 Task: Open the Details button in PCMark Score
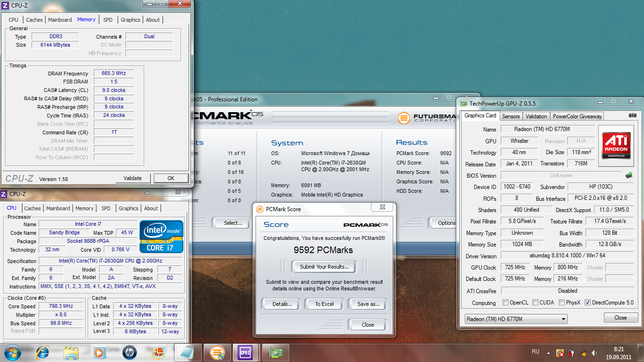click(282, 304)
